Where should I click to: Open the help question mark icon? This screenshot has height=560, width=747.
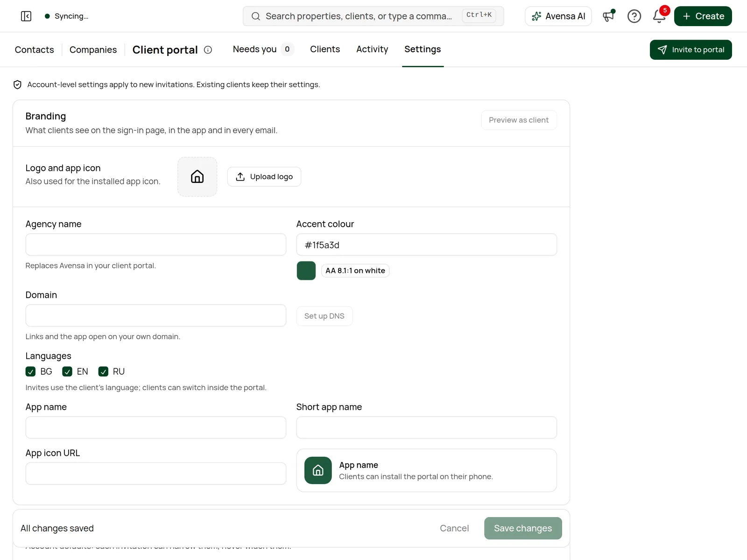[x=634, y=16]
